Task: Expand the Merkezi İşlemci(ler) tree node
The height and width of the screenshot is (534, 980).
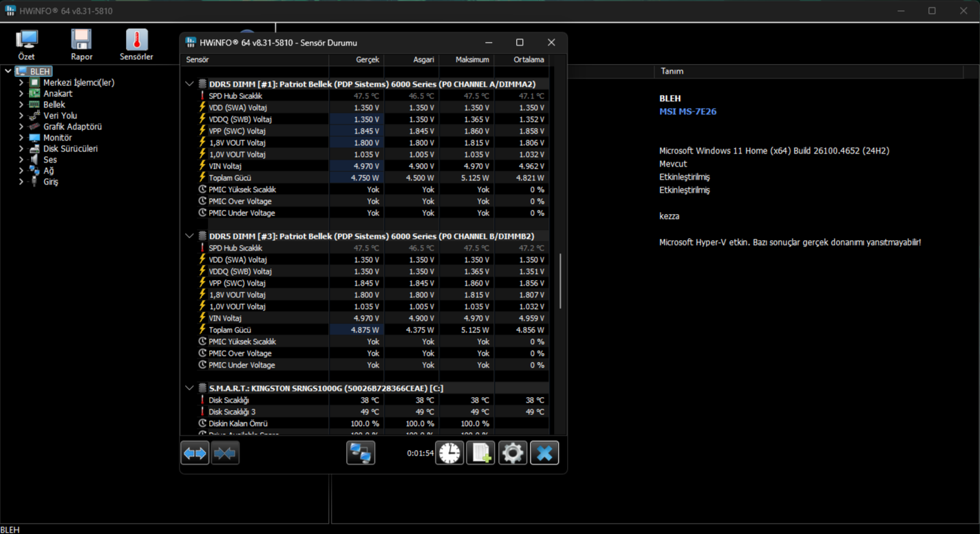Action: point(21,83)
